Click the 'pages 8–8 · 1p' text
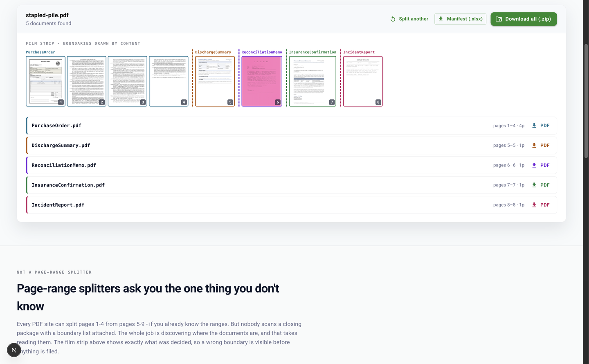Image resolution: width=589 pixels, height=364 pixels. coord(509,205)
